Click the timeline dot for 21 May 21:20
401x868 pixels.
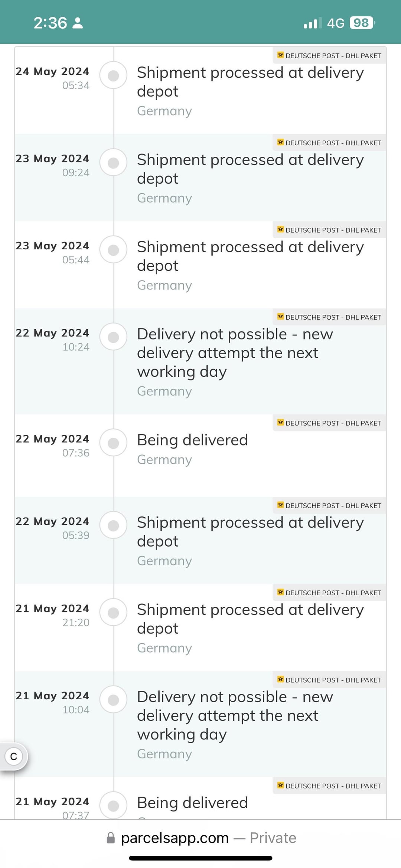click(x=113, y=612)
